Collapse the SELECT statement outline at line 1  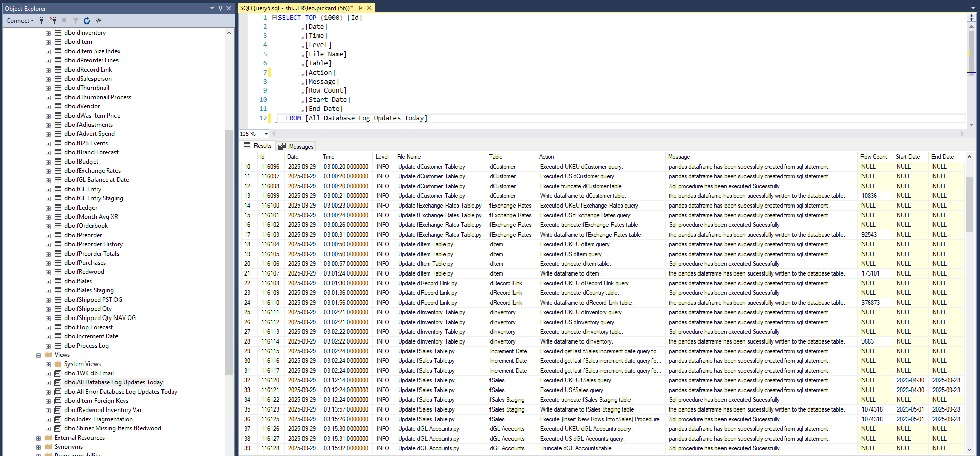pyautogui.click(x=274, y=18)
